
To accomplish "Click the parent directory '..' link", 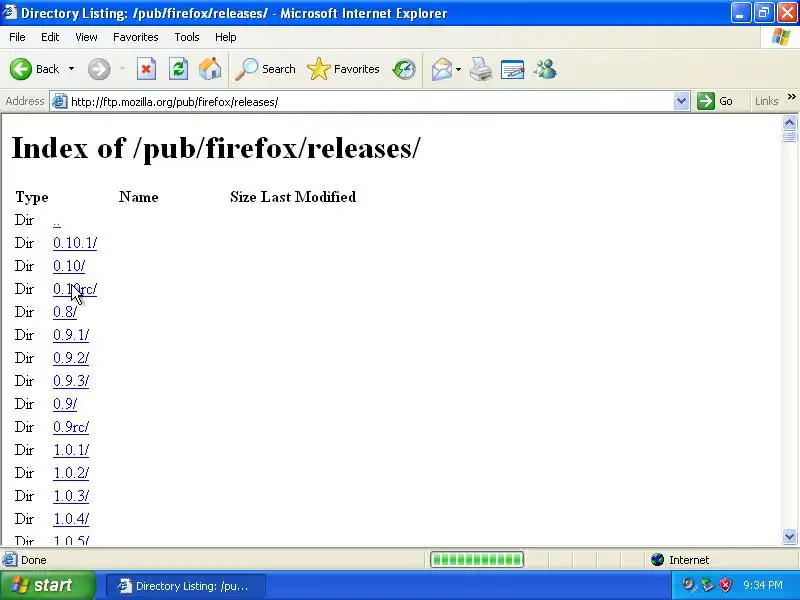I will (x=57, y=221).
